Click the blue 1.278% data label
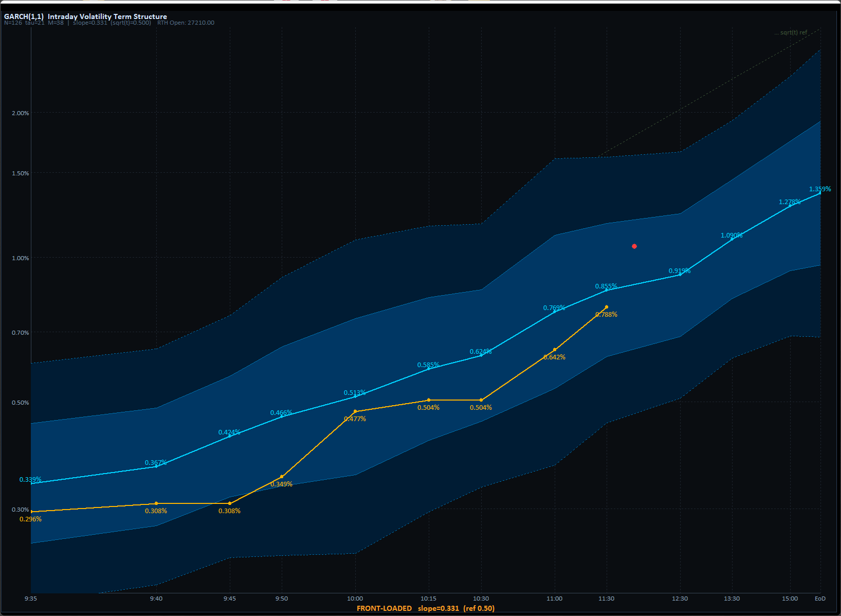The height and width of the screenshot is (616, 841). pyautogui.click(x=790, y=202)
